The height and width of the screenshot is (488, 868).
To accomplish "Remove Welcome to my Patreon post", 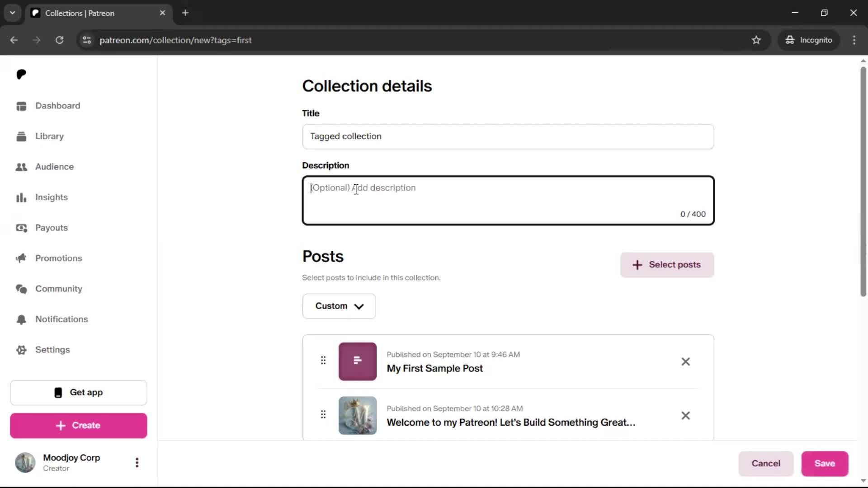I will (686, 416).
